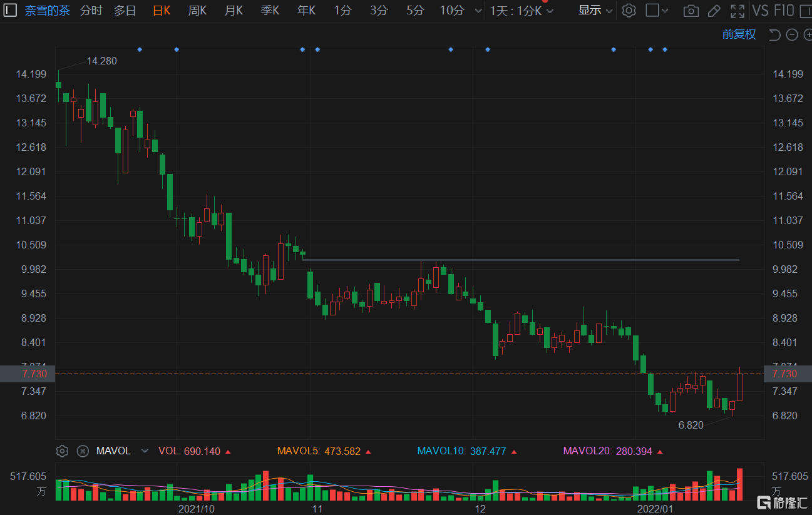Switch to 多日 multi-day tab
The height and width of the screenshot is (515, 812).
125,11
